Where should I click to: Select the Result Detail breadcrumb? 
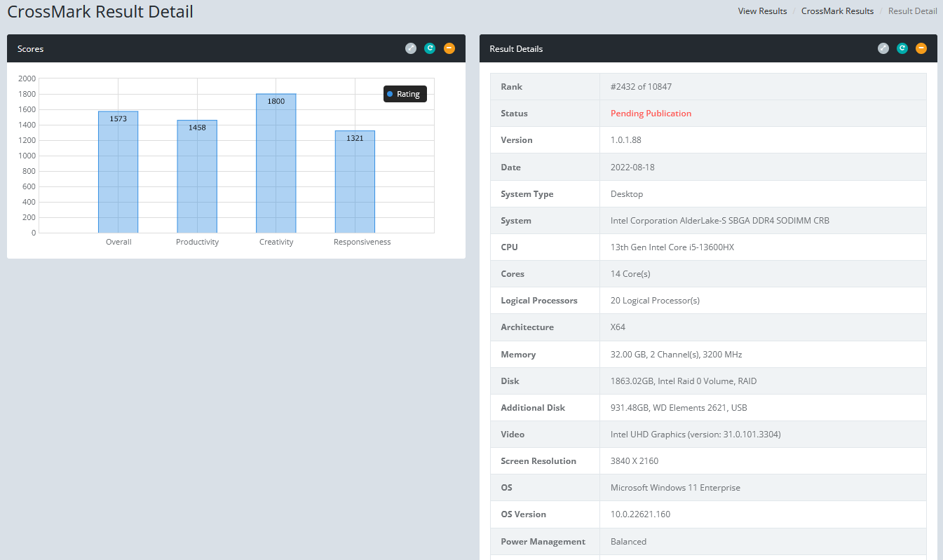[x=912, y=11]
